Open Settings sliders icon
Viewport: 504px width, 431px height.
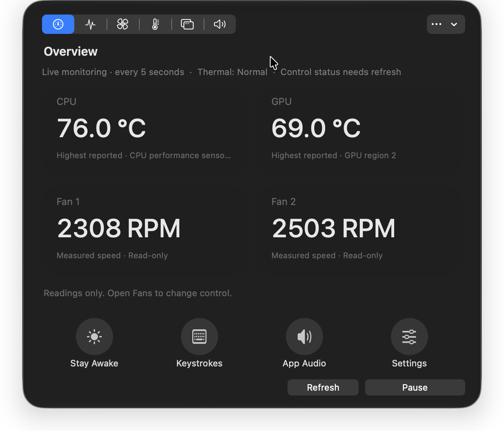click(x=409, y=337)
